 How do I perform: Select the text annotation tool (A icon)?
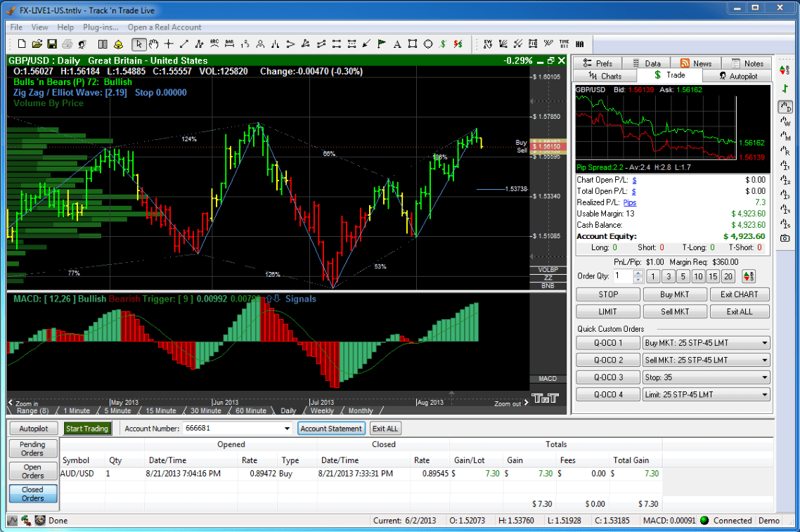[x=397, y=44]
